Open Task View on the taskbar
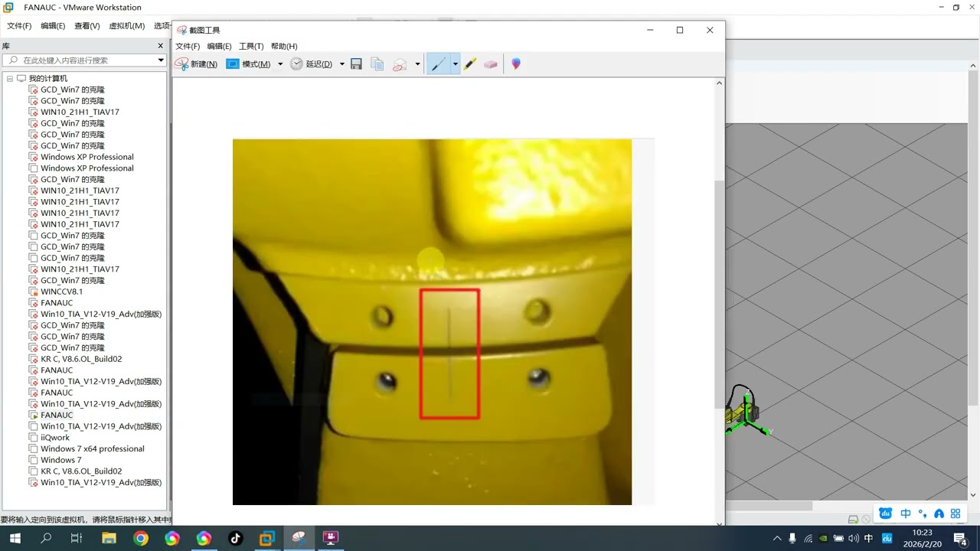Viewport: 980px width, 551px height. tap(77, 538)
